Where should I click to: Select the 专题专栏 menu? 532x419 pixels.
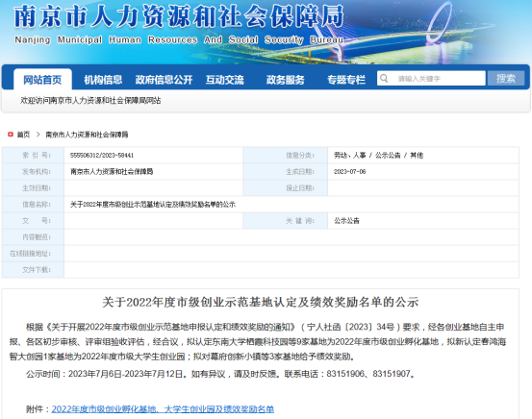346,80
